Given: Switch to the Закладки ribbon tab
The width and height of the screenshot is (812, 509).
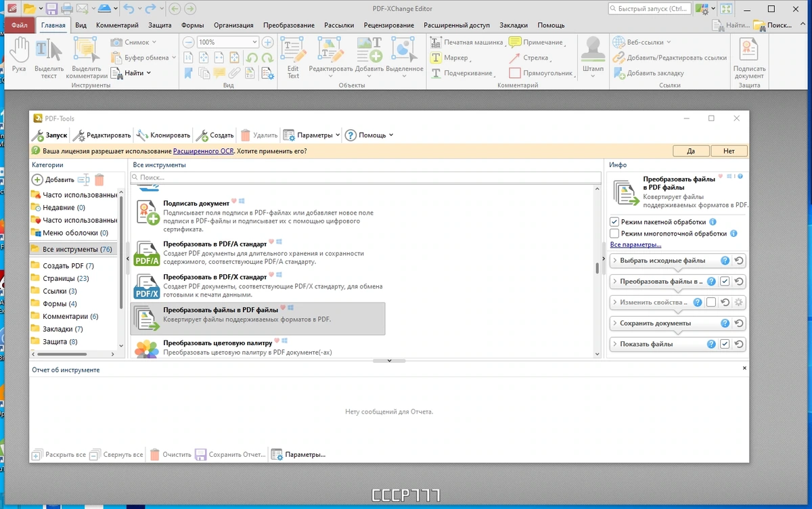Looking at the screenshot, I should point(514,25).
